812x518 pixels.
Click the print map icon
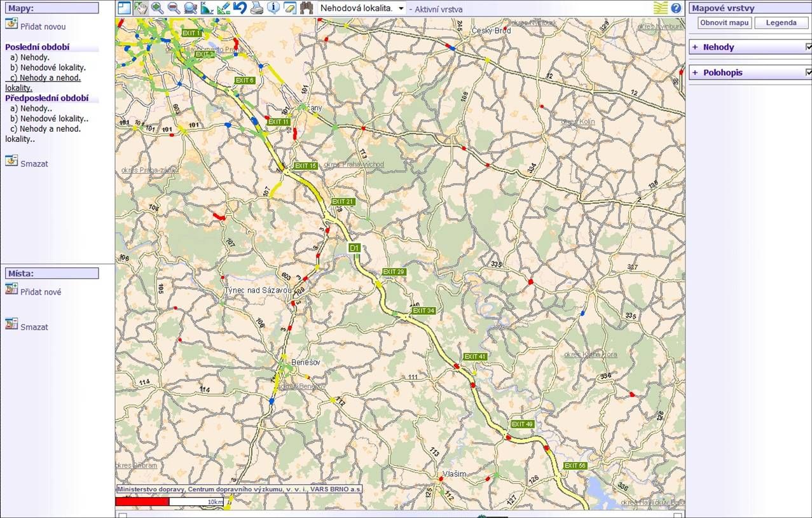(x=256, y=8)
